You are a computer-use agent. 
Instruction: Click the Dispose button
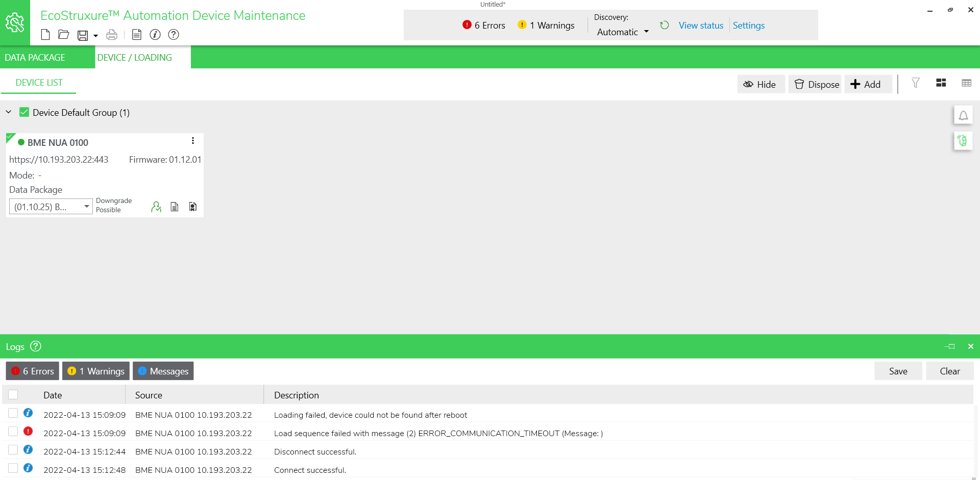pos(816,84)
